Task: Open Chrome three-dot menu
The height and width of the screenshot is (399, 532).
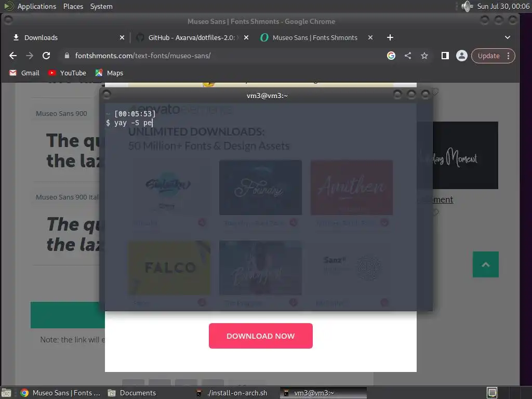Action: point(508,56)
